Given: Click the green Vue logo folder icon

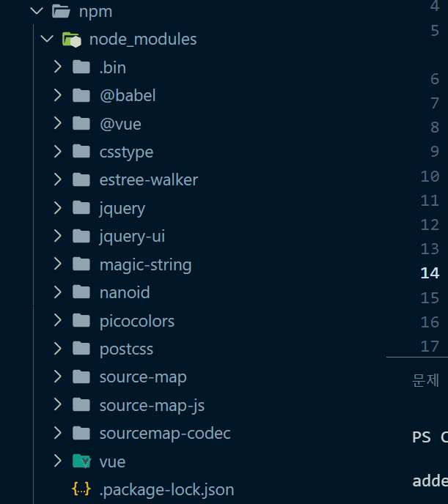Looking at the screenshot, I should [x=82, y=462].
